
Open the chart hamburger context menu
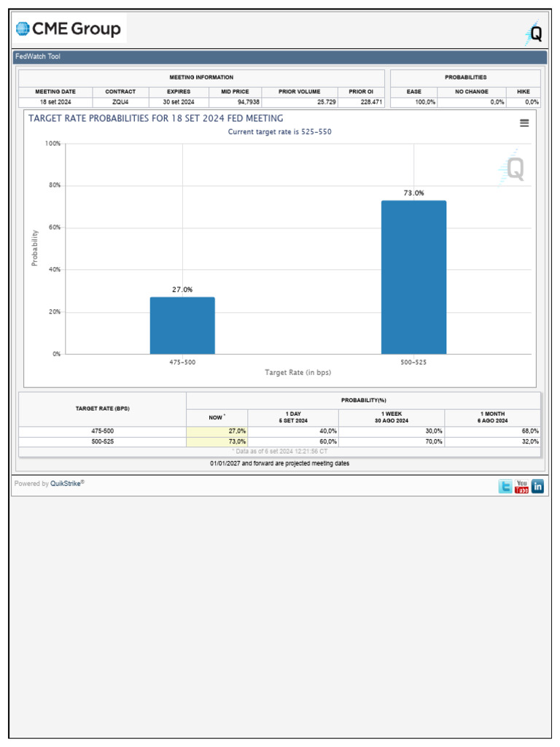[524, 123]
